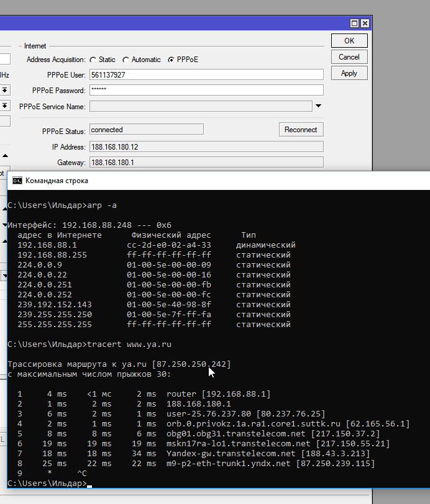Click the dialog's maximize window icon
This screenshot has height=504, width=430.
coord(354,24)
